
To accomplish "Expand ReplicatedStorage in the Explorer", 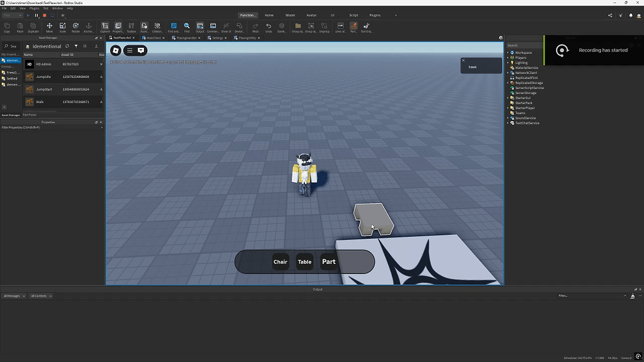I will point(508,82).
